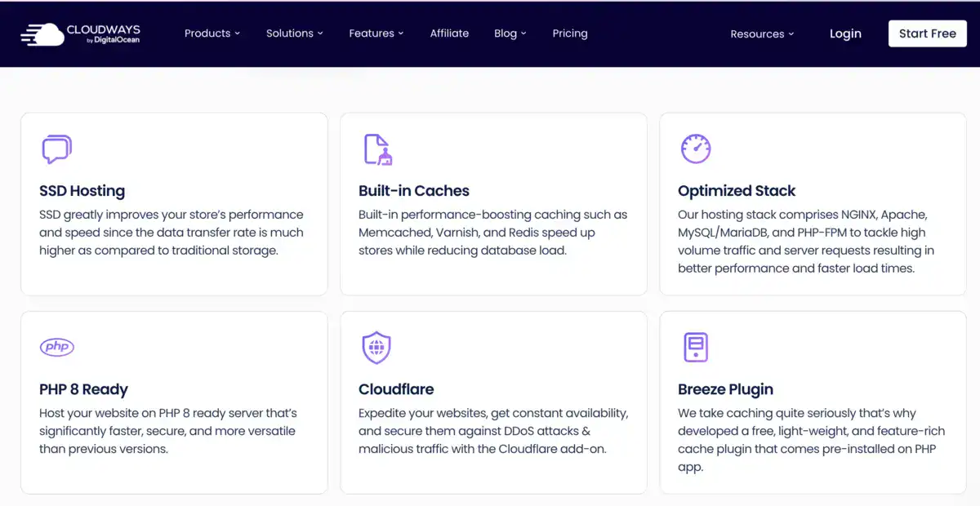Select the Affiliate menu item

click(449, 33)
